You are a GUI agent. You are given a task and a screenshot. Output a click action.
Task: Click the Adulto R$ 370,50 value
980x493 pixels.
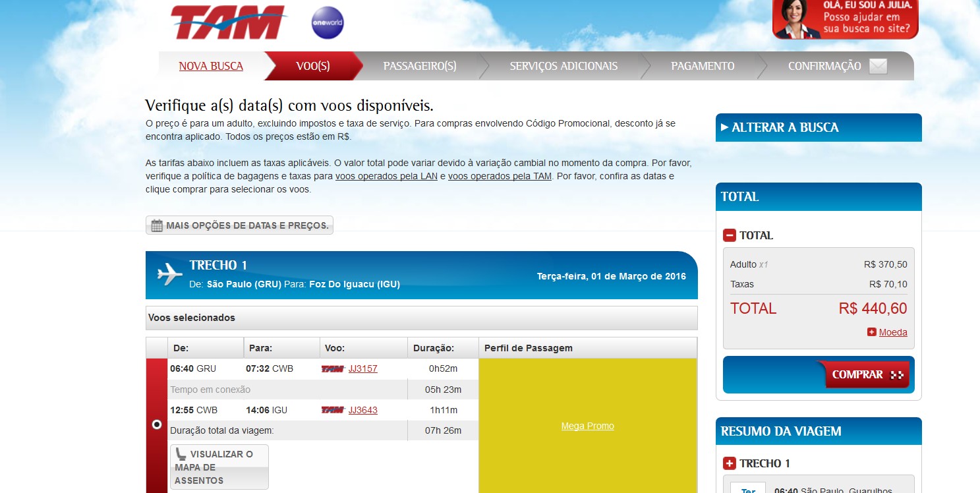click(886, 264)
